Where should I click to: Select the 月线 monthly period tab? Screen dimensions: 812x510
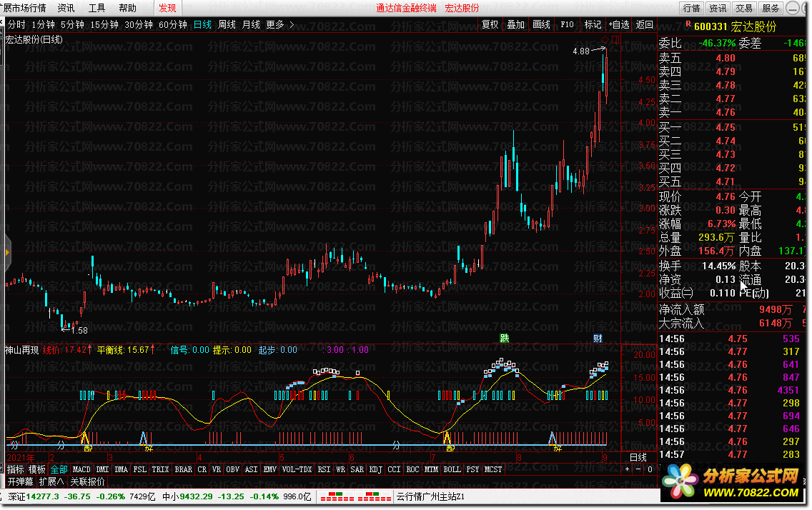click(251, 24)
